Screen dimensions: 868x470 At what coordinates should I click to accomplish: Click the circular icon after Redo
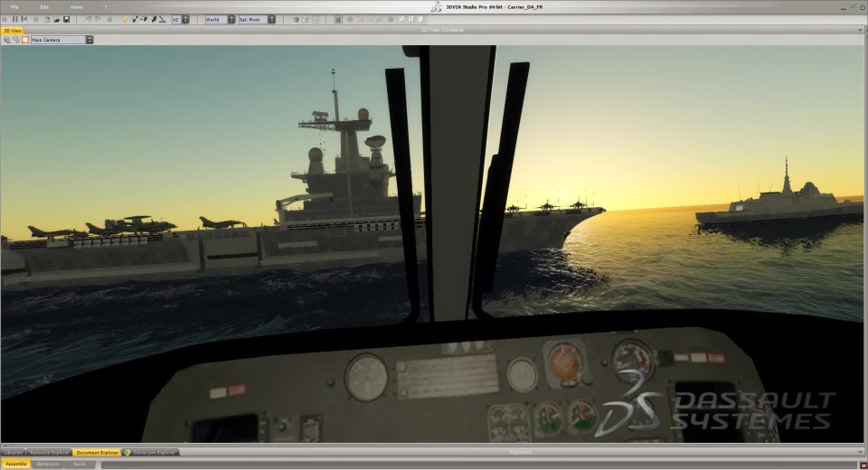[109, 19]
